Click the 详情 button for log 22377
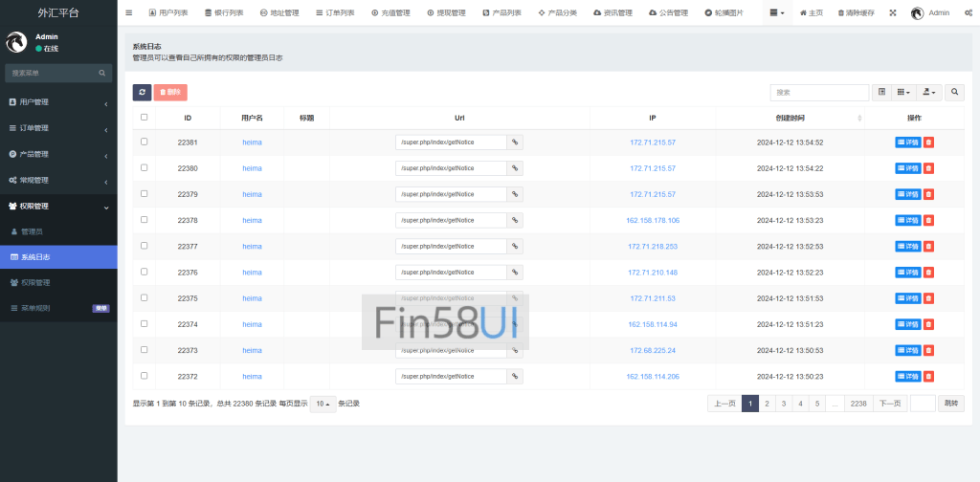Image resolution: width=980 pixels, height=482 pixels. pos(907,247)
